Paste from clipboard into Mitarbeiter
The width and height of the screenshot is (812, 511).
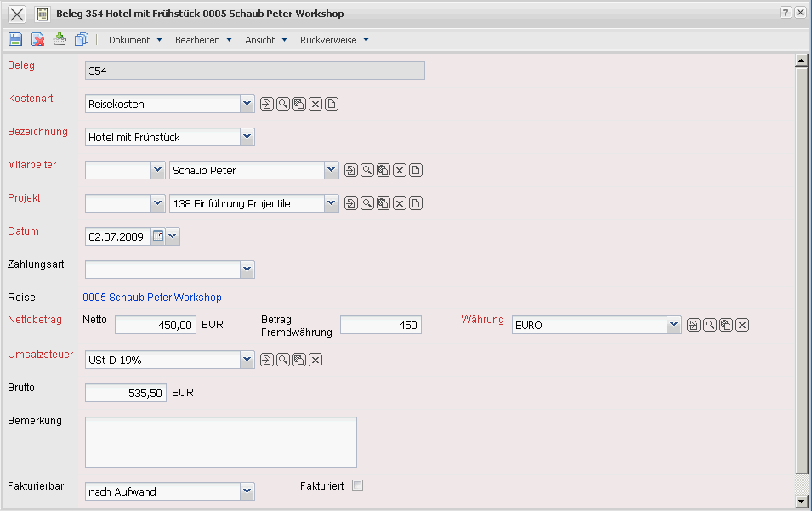383,170
